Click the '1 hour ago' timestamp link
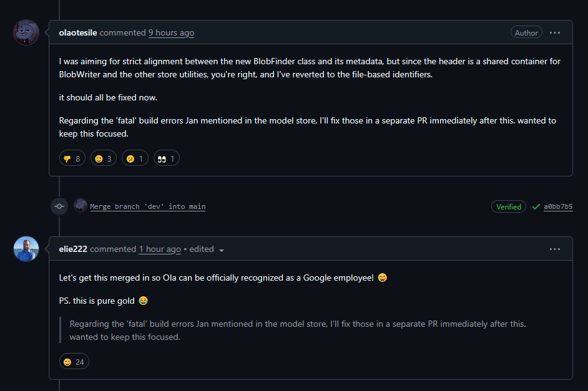This screenshot has height=391, width=588. click(x=160, y=249)
